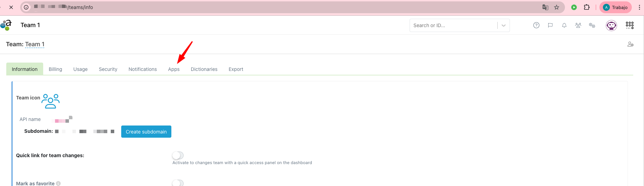
Task: Click the info icon beside Mark as favorite
Action: 59,183
